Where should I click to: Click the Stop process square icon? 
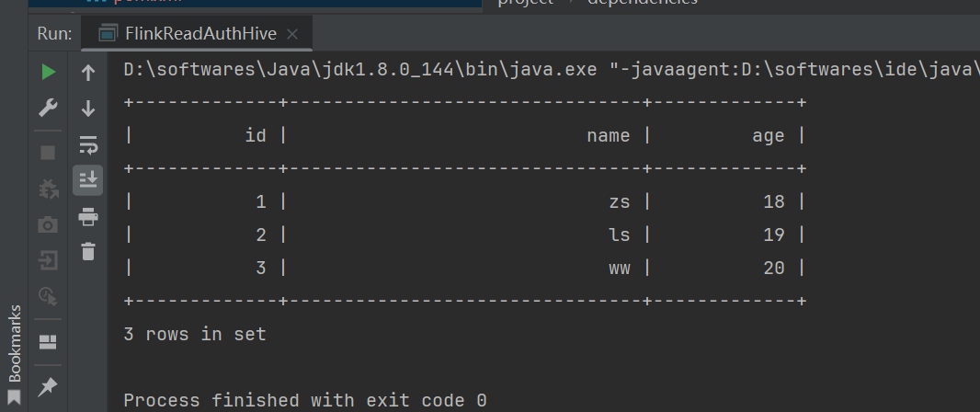(48, 153)
